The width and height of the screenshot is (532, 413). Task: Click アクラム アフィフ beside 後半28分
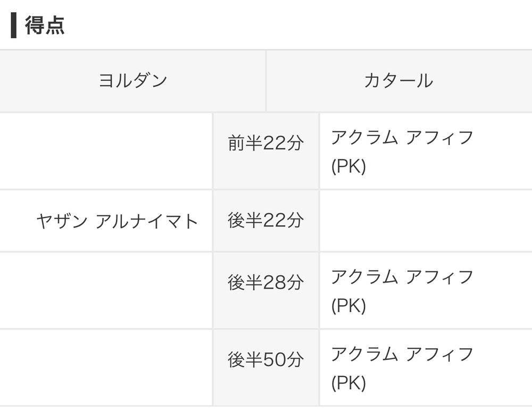[x=402, y=277]
